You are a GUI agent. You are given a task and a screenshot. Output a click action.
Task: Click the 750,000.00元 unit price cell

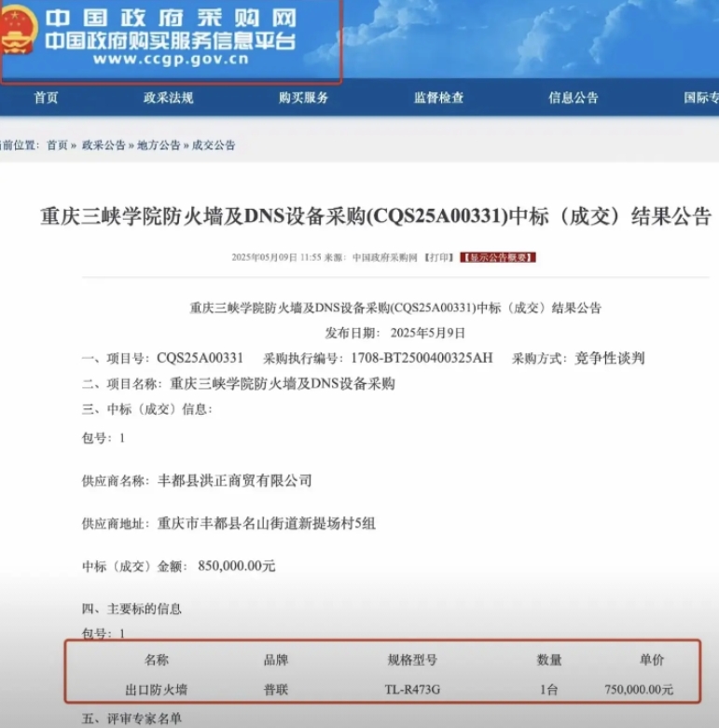[639, 690]
